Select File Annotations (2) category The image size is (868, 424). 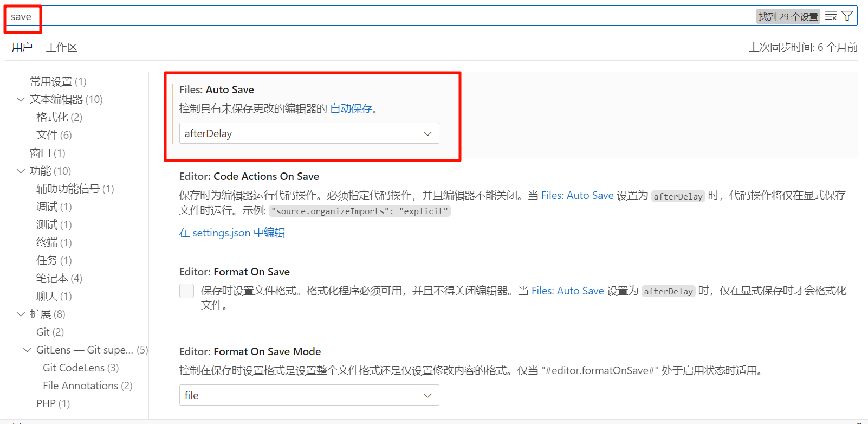[x=87, y=386]
